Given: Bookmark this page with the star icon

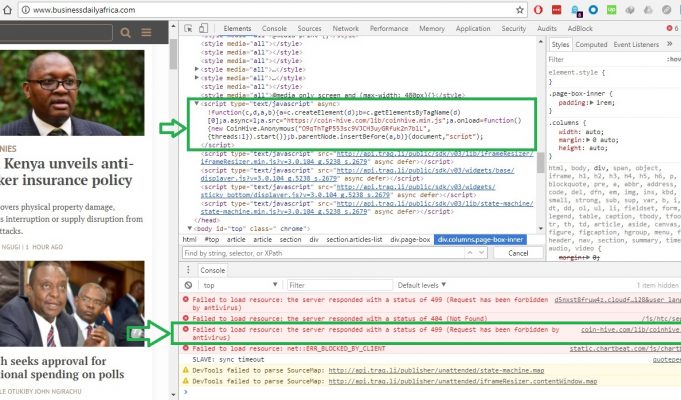Looking at the screenshot, I should pyautogui.click(x=519, y=10).
